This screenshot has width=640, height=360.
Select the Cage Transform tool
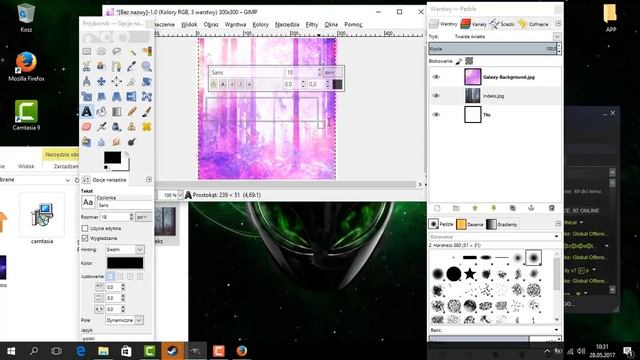click(x=147, y=97)
